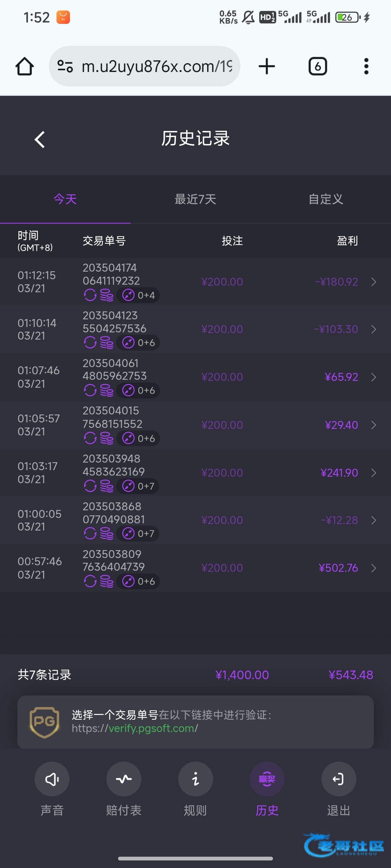The image size is (391, 868).
Task: Select the history (历史) icon
Action: coord(267,779)
